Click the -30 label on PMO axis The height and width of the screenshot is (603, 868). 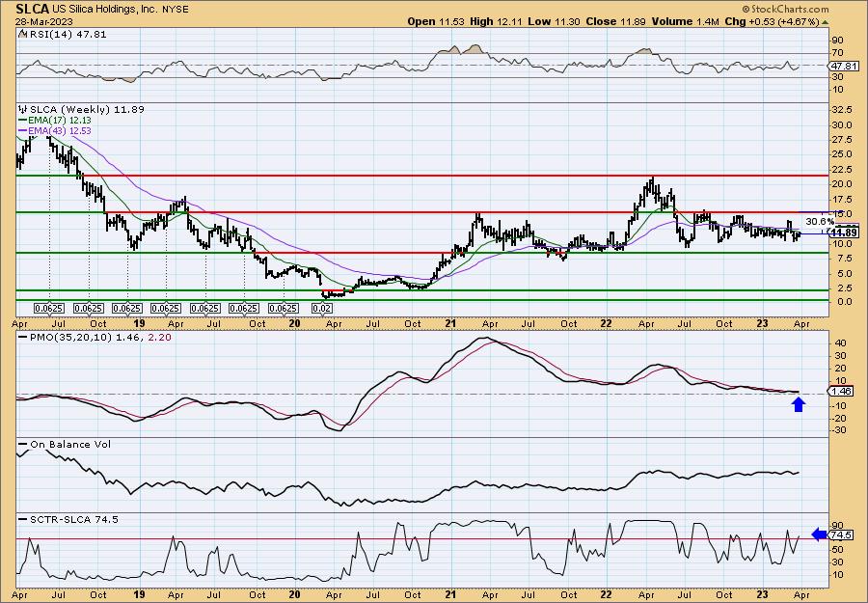(840, 430)
